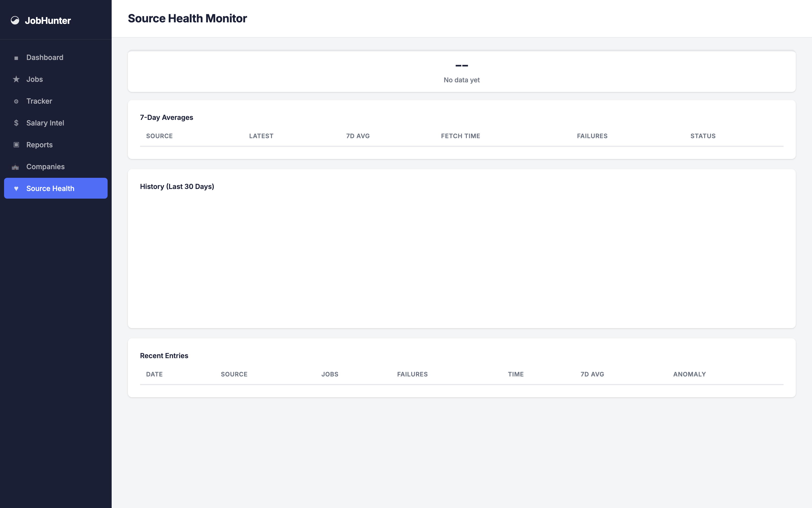Click the ANOMALY column header
The height and width of the screenshot is (508, 812).
click(x=689, y=374)
